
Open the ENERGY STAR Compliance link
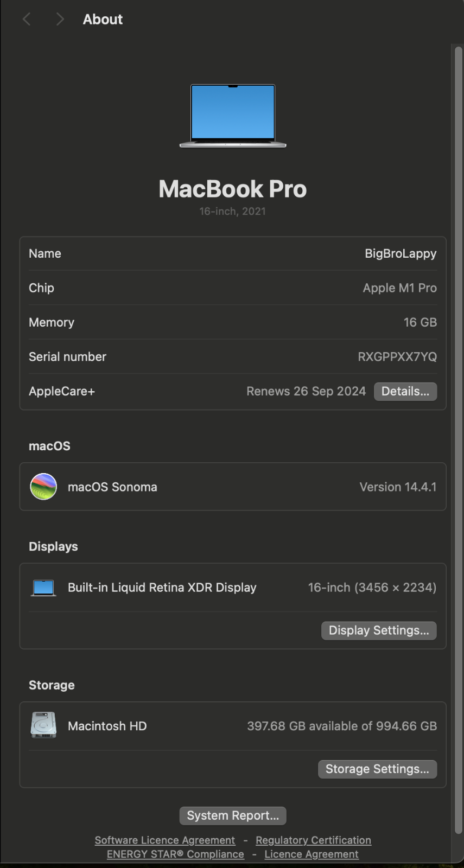[175, 854]
